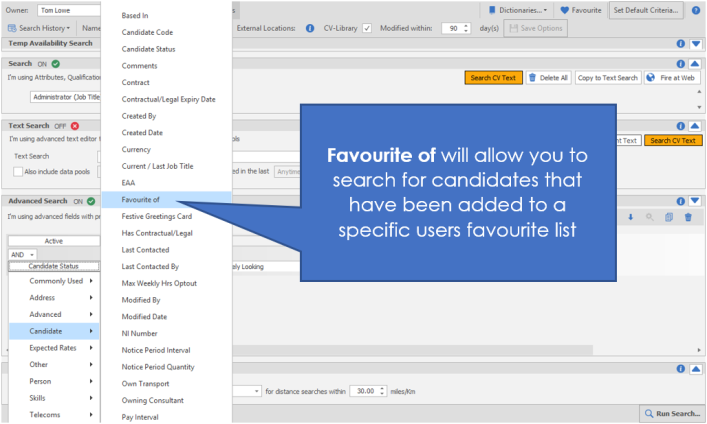Click the Delete All trash icon
The image size is (707, 424).
[533, 77]
